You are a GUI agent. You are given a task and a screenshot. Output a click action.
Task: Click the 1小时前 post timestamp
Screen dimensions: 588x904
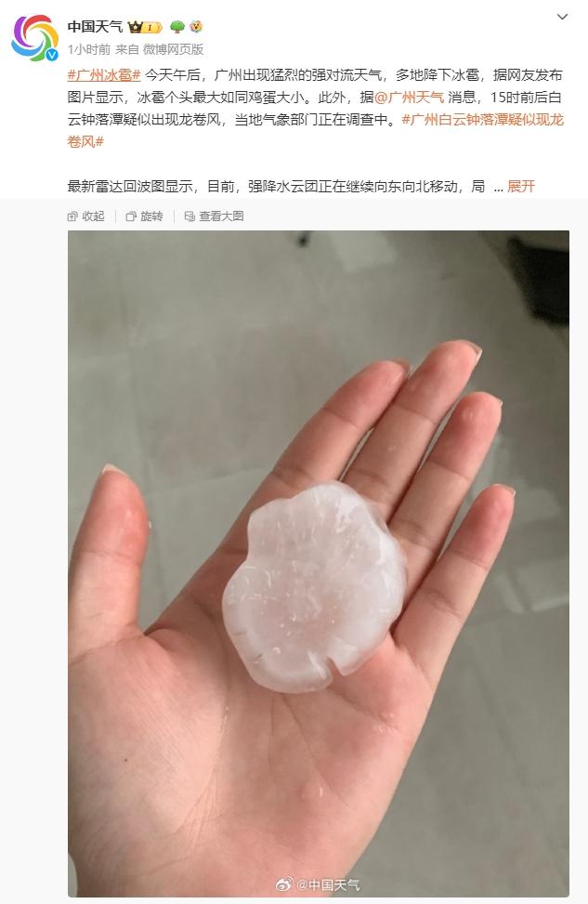pos(89,49)
